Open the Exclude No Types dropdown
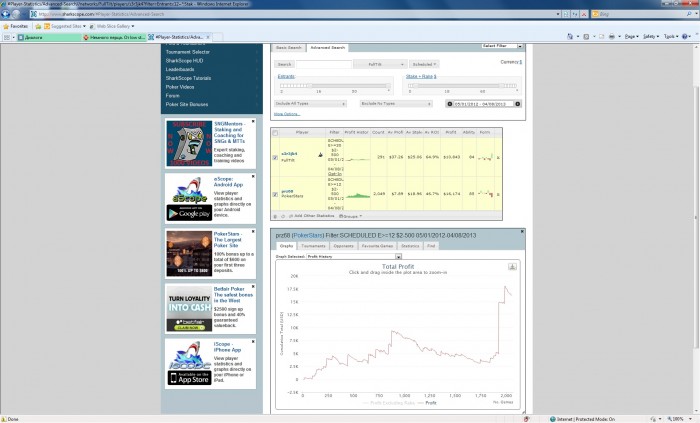The height and width of the screenshot is (423, 700). 396,104
